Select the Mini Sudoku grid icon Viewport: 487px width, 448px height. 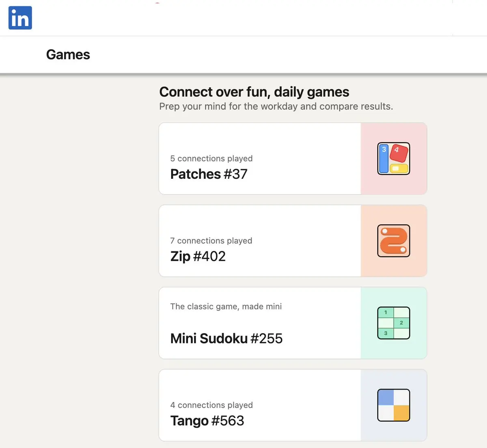tap(394, 323)
